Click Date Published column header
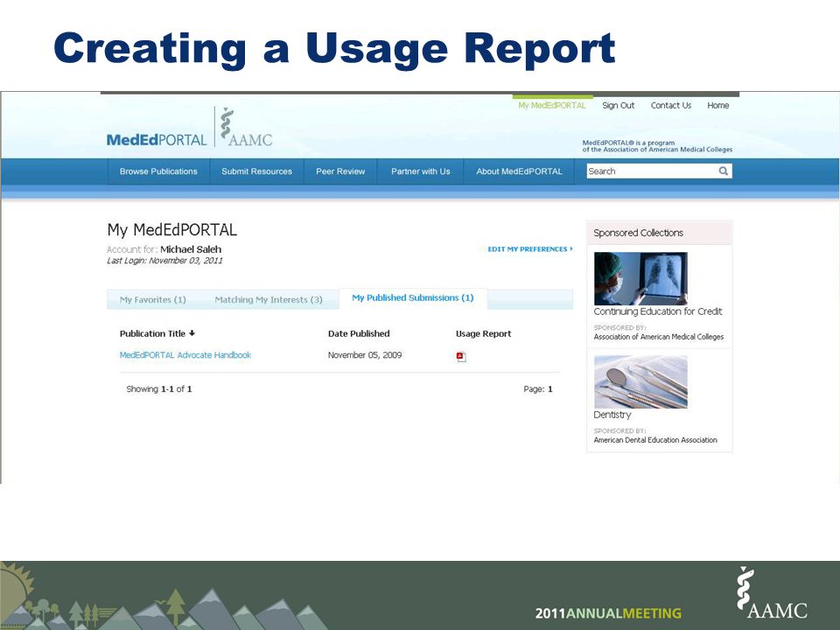 click(359, 333)
